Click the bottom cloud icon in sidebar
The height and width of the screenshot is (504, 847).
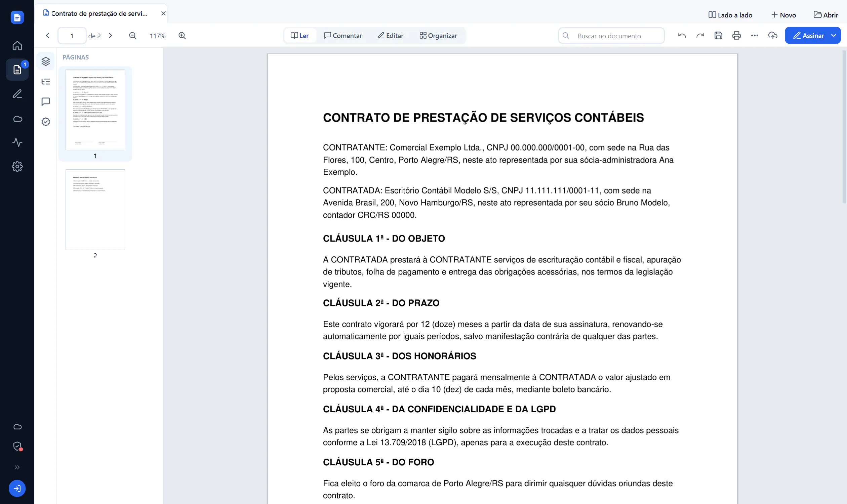[17, 427]
